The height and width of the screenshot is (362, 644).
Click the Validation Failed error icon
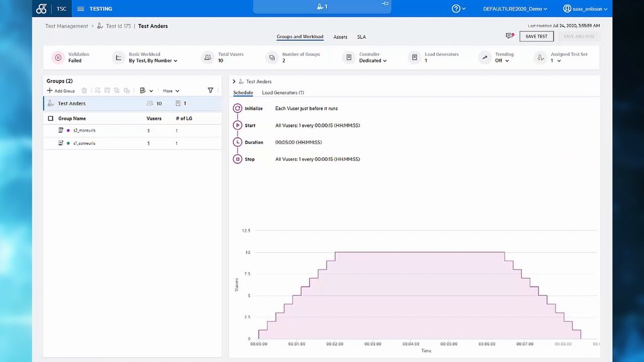tap(58, 57)
